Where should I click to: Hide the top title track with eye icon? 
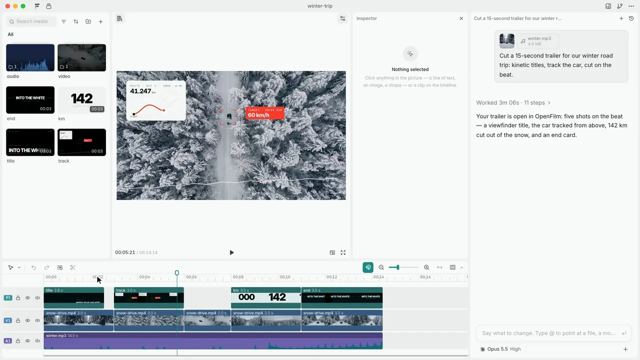coord(28,298)
